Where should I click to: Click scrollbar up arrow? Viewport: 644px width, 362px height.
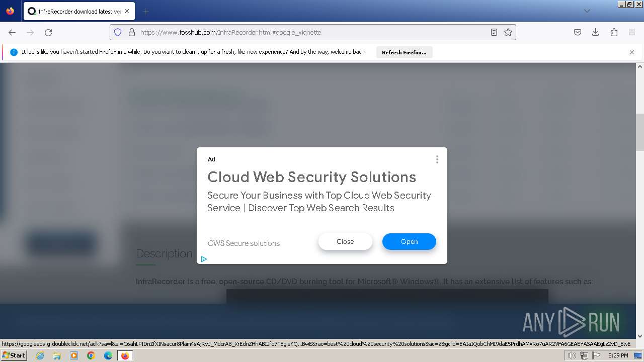tap(640, 66)
